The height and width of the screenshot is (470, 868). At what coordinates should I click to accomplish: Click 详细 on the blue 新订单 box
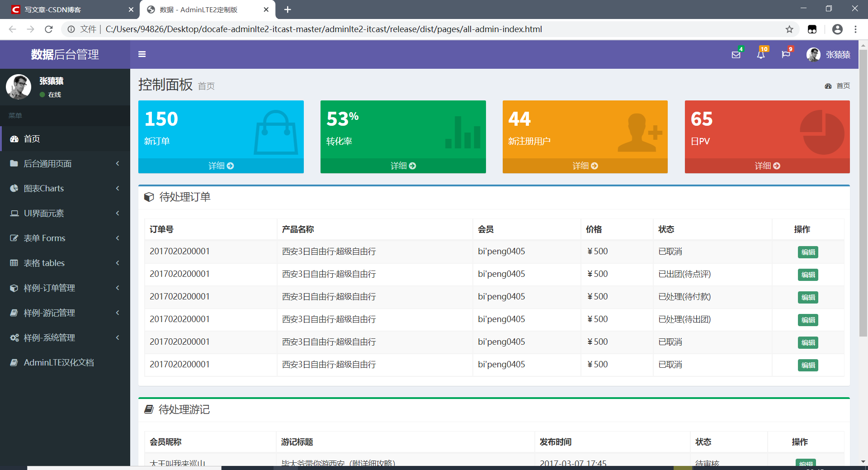coord(221,166)
